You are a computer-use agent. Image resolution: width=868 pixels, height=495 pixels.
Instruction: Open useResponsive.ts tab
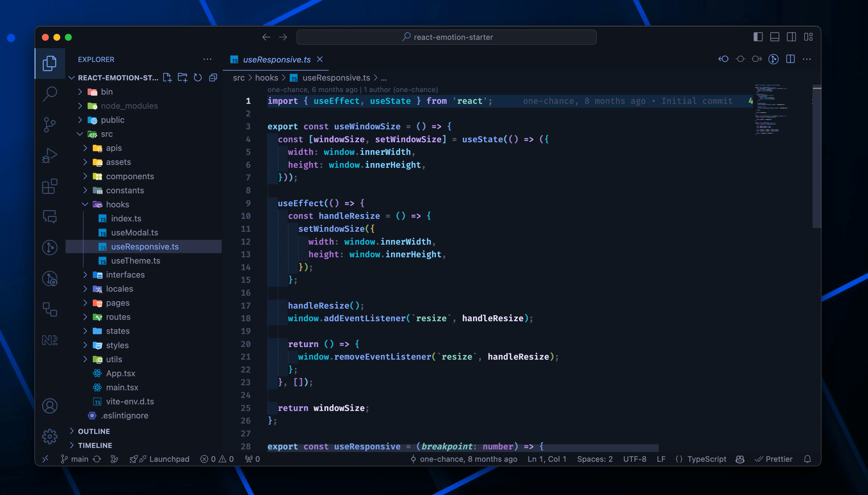coord(276,59)
